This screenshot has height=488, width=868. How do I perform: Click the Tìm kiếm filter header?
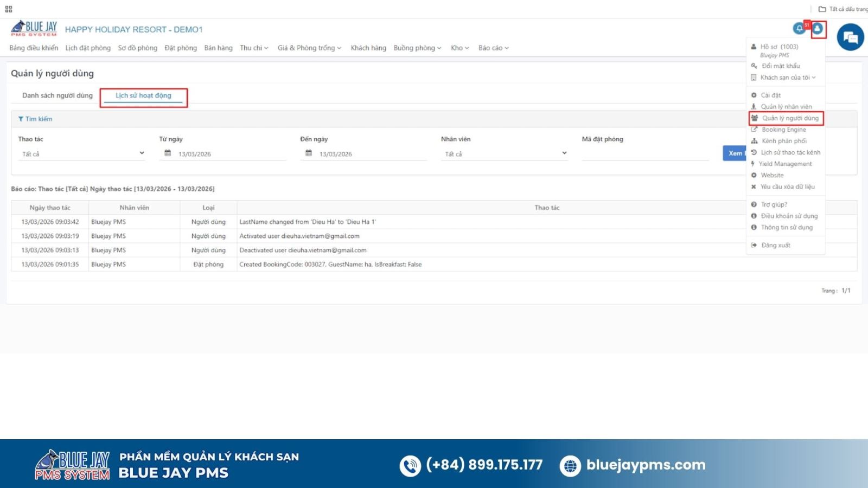pos(35,119)
